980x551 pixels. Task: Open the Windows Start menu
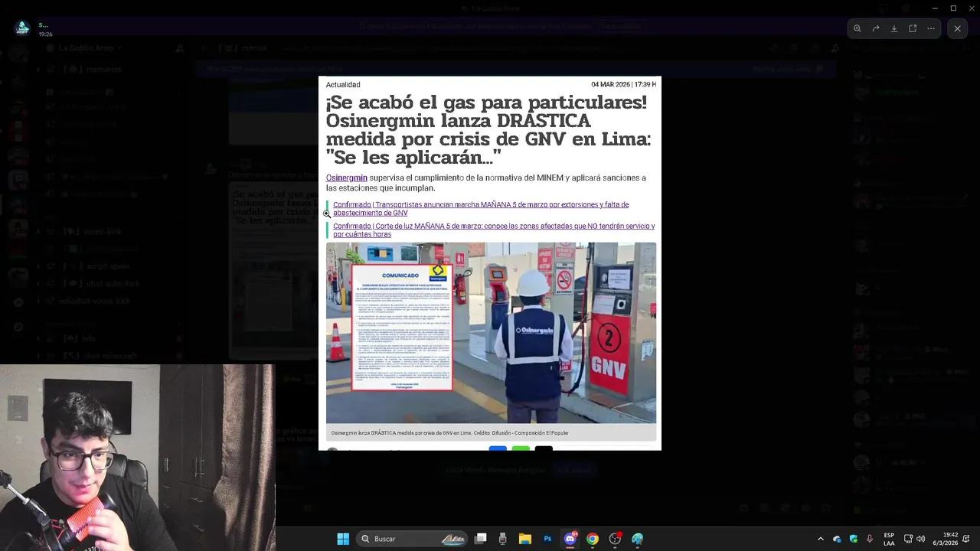click(x=343, y=539)
